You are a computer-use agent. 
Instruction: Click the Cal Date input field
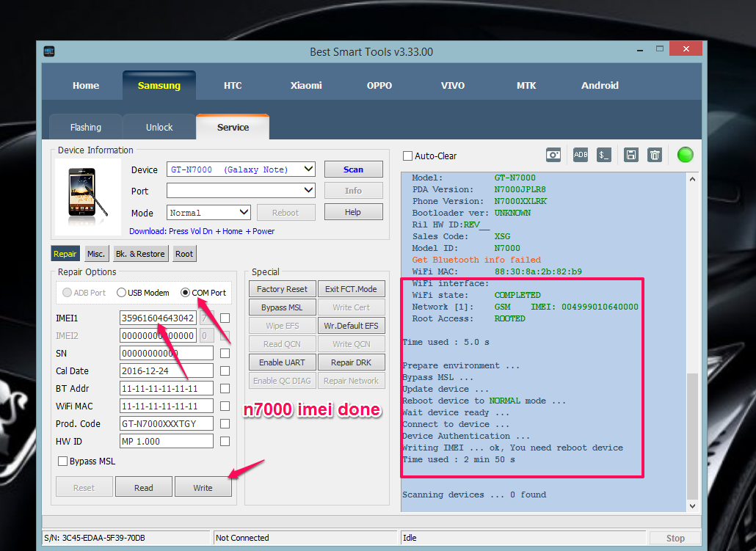coord(167,371)
